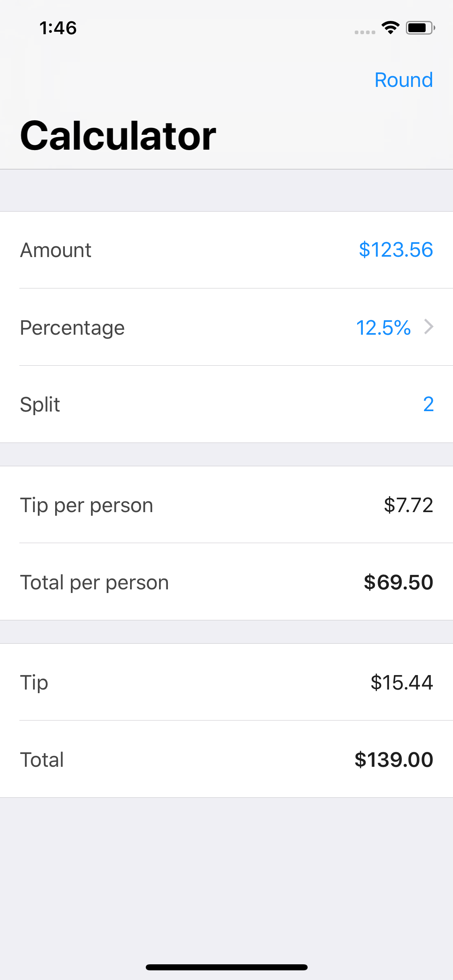The width and height of the screenshot is (453, 980).
Task: Click the chevron beside the percentage value
Action: [429, 327]
